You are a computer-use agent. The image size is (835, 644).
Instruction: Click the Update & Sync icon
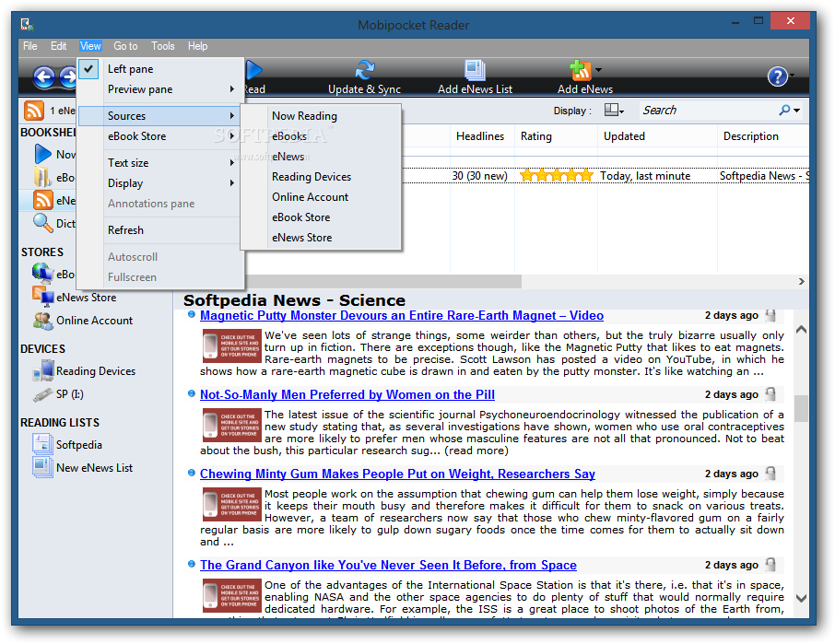click(x=365, y=70)
